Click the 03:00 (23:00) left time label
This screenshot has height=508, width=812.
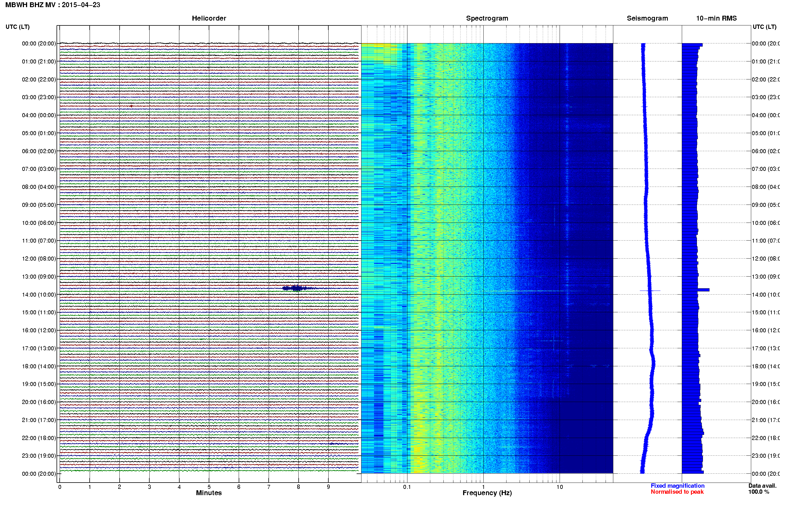(x=39, y=97)
